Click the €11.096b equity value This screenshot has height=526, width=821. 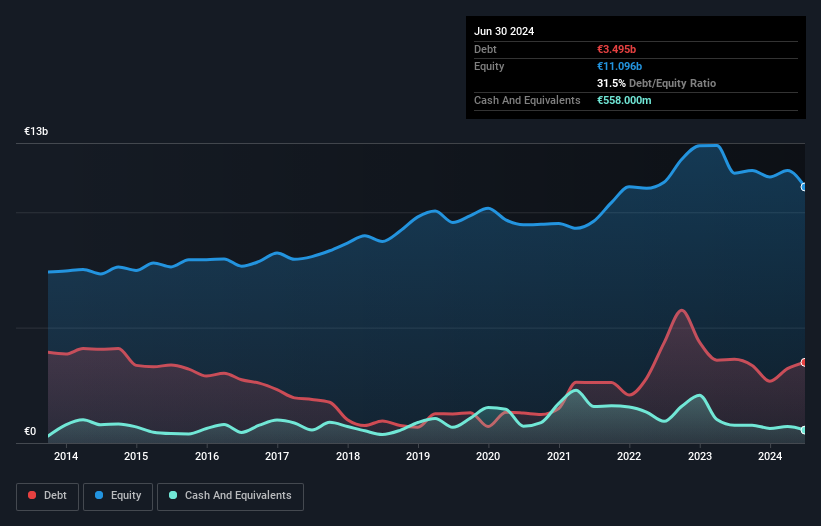pos(619,66)
